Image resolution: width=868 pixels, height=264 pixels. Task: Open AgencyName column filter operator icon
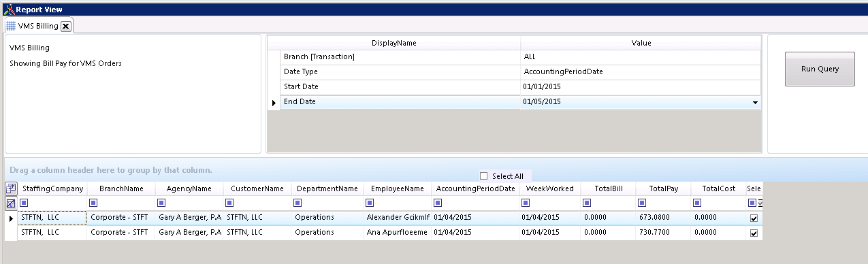(162, 203)
